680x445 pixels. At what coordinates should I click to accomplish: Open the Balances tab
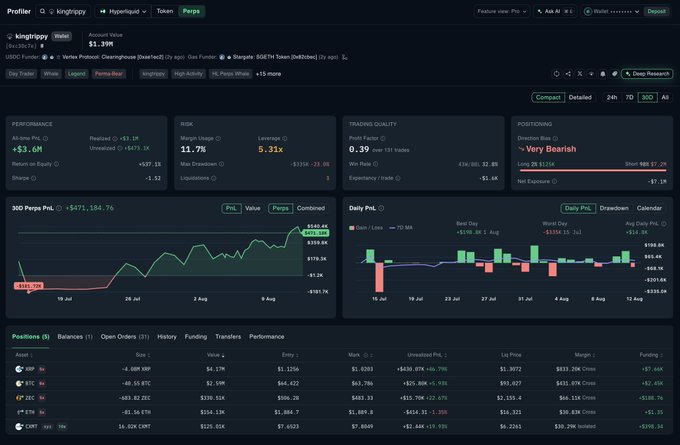(x=75, y=337)
